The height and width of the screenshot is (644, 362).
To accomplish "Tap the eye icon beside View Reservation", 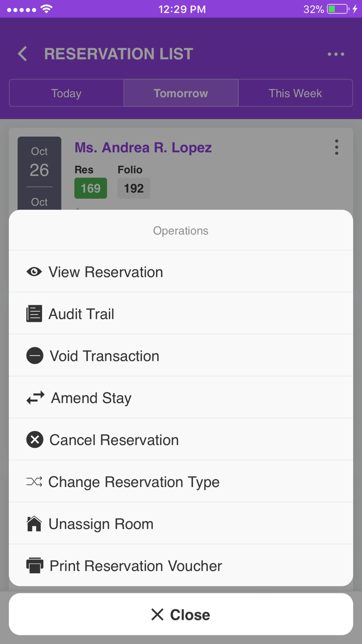I will [34, 272].
